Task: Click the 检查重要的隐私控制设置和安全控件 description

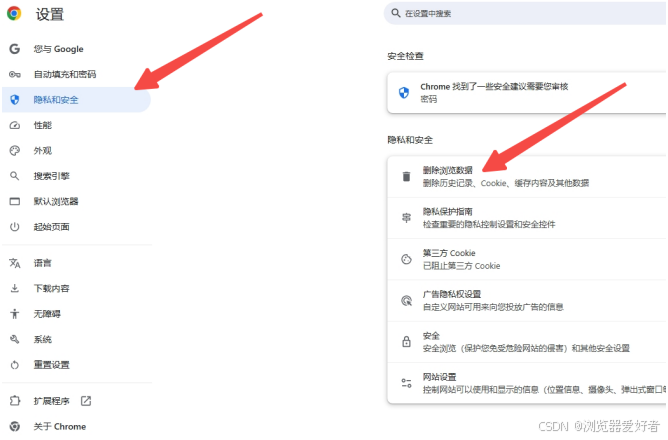Action: click(489, 224)
